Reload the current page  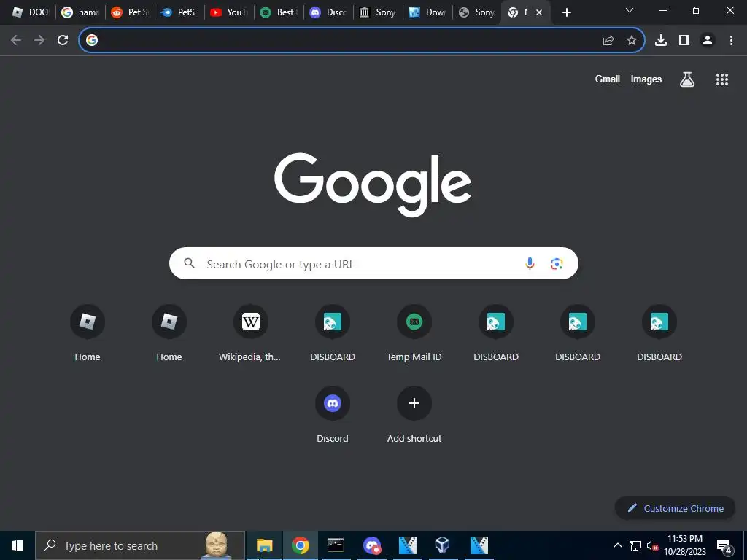coord(63,41)
